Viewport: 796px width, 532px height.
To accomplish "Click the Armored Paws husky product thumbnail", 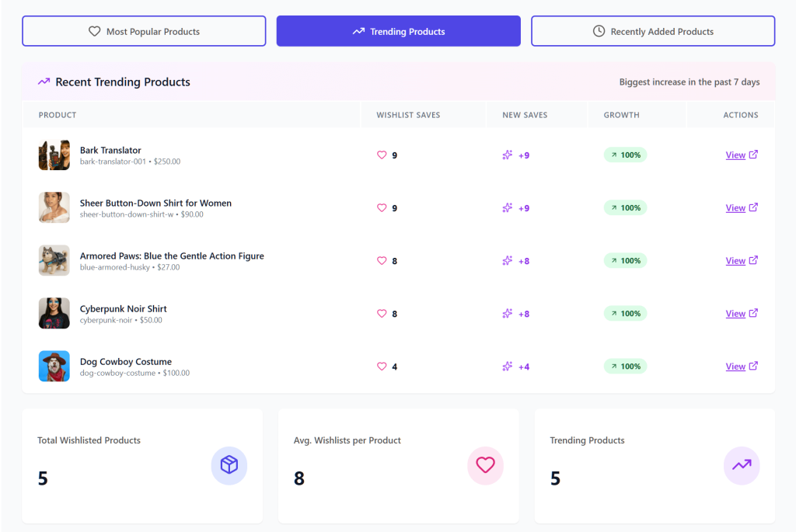I will (x=54, y=260).
